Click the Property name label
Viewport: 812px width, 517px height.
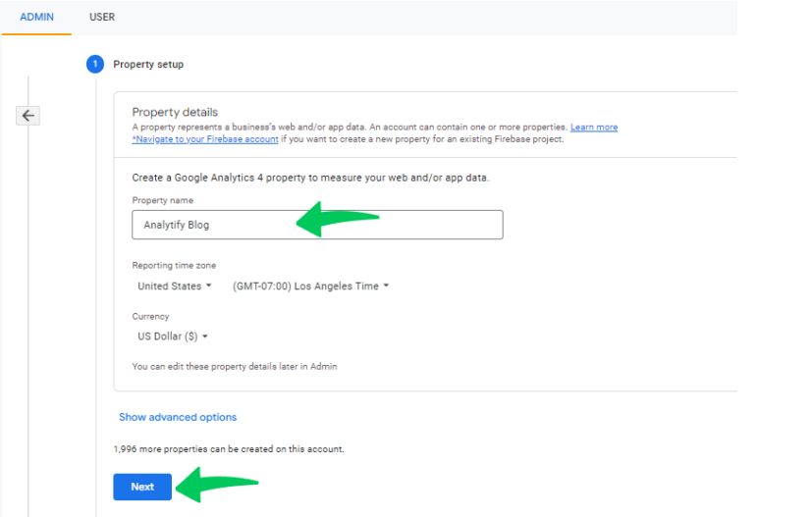tap(163, 200)
